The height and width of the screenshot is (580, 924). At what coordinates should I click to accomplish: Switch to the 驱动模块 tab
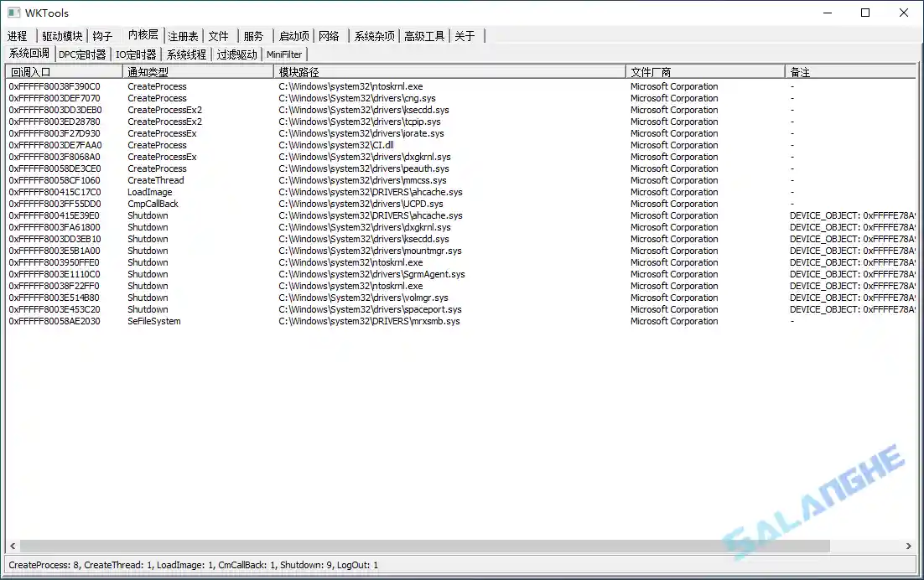[62, 36]
